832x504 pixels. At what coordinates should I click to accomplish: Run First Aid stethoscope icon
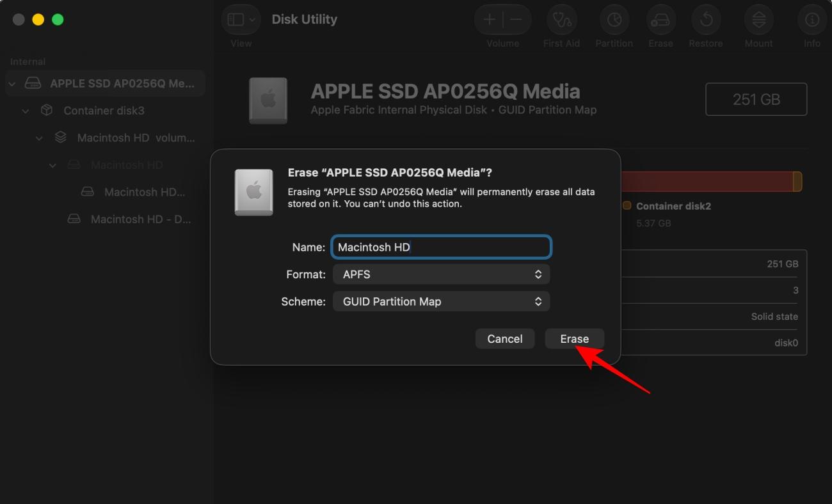(561, 20)
